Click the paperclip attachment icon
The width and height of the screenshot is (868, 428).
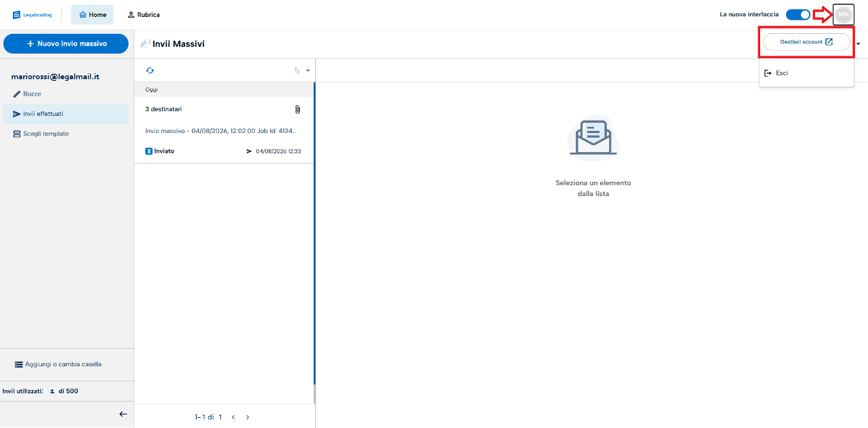[x=297, y=109]
